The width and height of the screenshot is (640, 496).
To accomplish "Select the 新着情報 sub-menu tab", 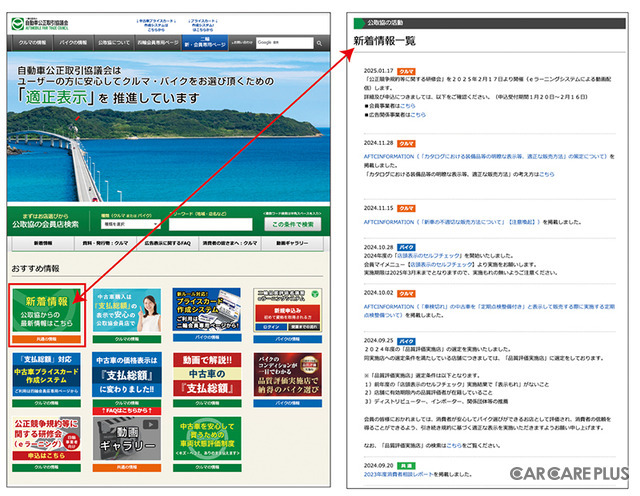I will pyautogui.click(x=43, y=243).
